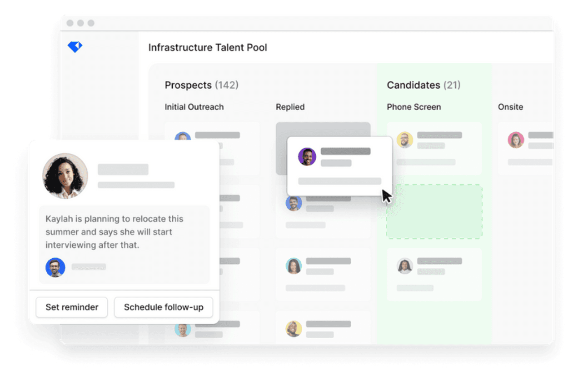The image size is (588, 371).
Task: Open the teal avatar card in Replied column
Action: pos(294,266)
